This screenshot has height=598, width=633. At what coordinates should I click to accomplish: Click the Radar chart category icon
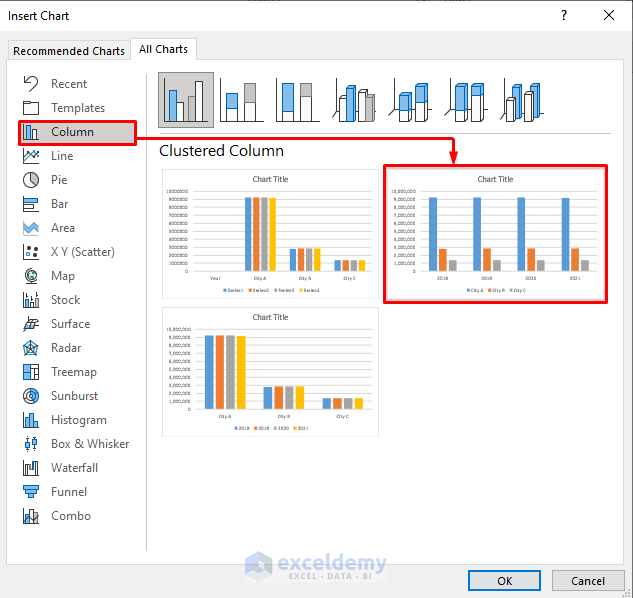[31, 348]
